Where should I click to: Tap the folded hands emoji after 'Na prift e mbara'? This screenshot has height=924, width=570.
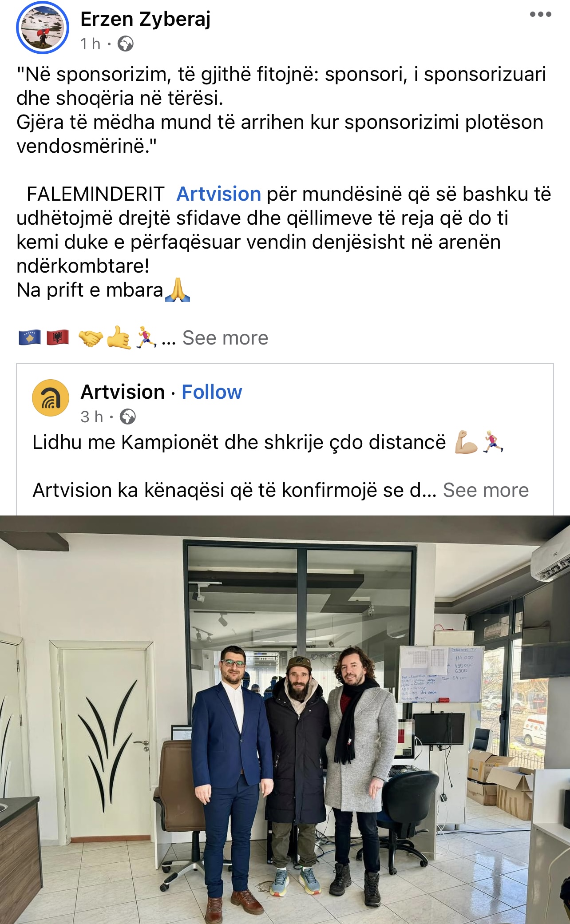pyautogui.click(x=178, y=290)
